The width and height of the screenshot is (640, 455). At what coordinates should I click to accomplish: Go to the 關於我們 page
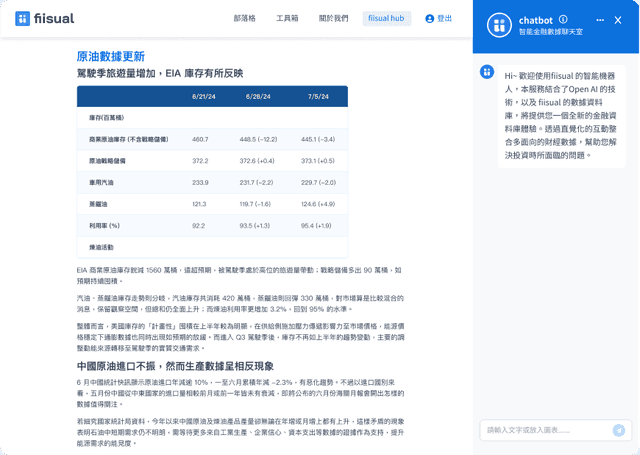(333, 18)
